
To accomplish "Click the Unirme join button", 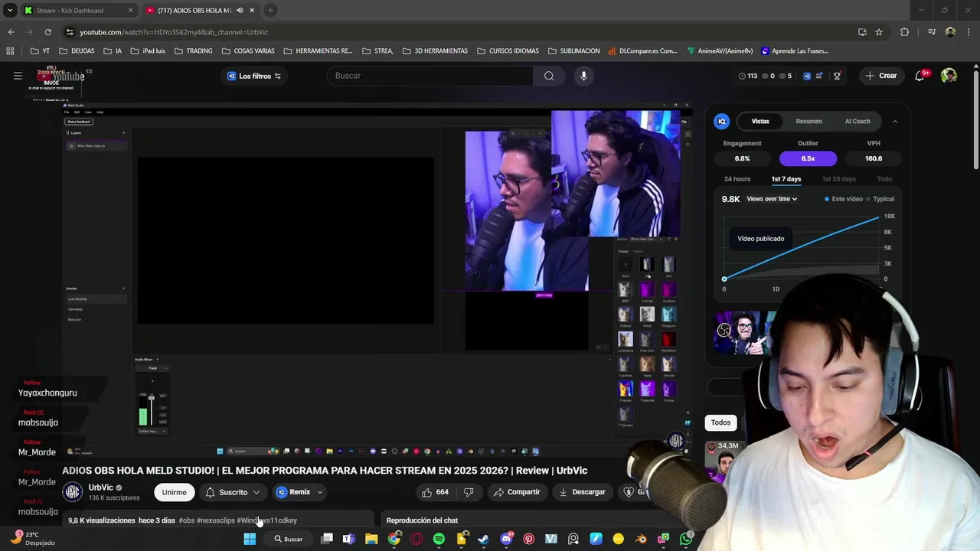I will point(174,492).
